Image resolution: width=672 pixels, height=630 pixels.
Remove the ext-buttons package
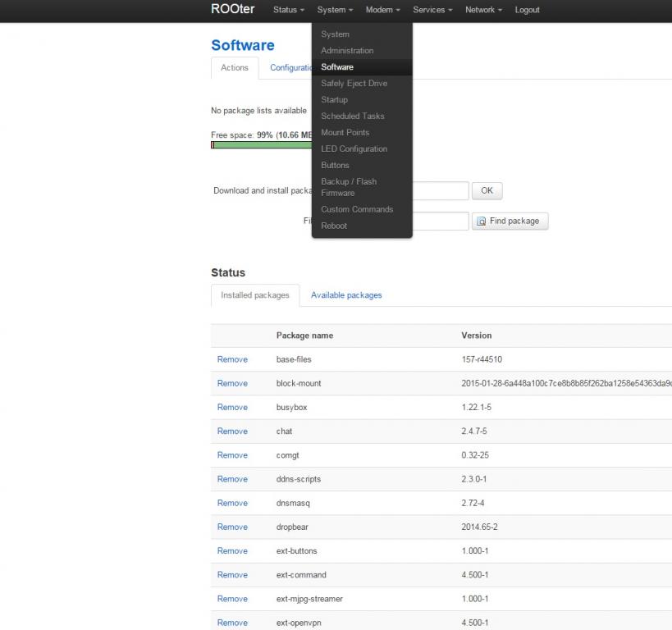(x=232, y=550)
